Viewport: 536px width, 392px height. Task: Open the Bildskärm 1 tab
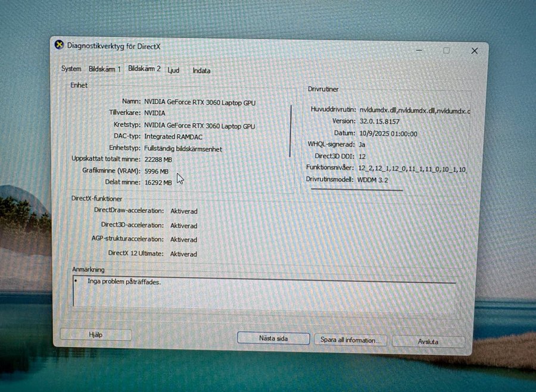[104, 69]
